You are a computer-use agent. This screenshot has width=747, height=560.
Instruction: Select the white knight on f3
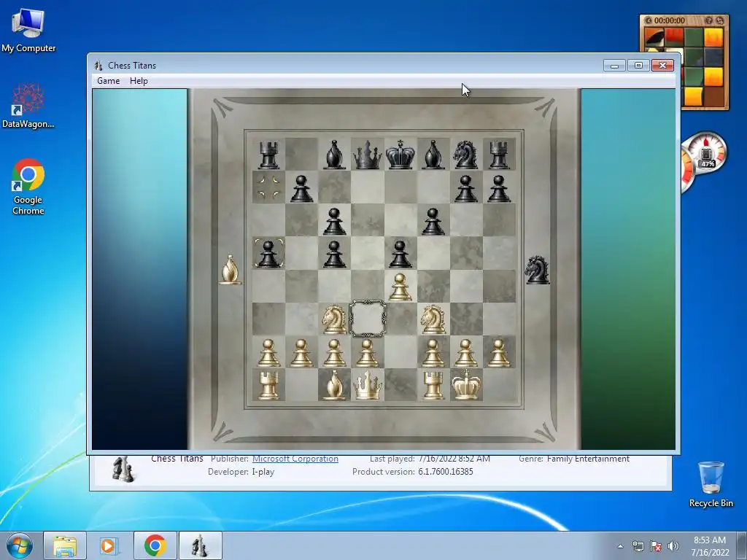pos(433,319)
